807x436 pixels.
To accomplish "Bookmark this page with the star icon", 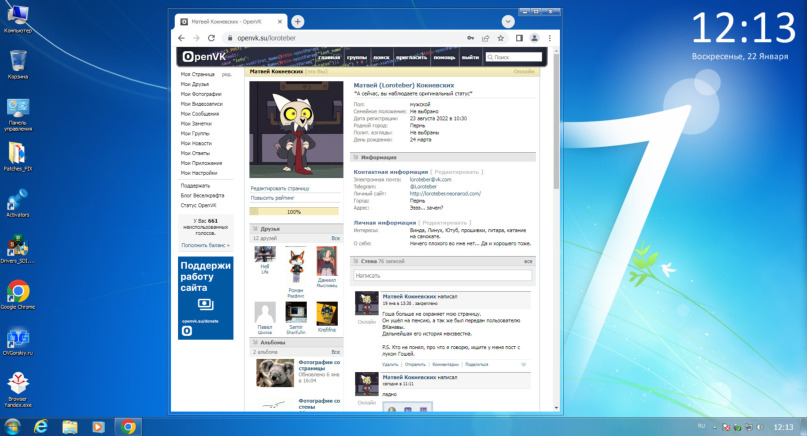I will click(500, 38).
